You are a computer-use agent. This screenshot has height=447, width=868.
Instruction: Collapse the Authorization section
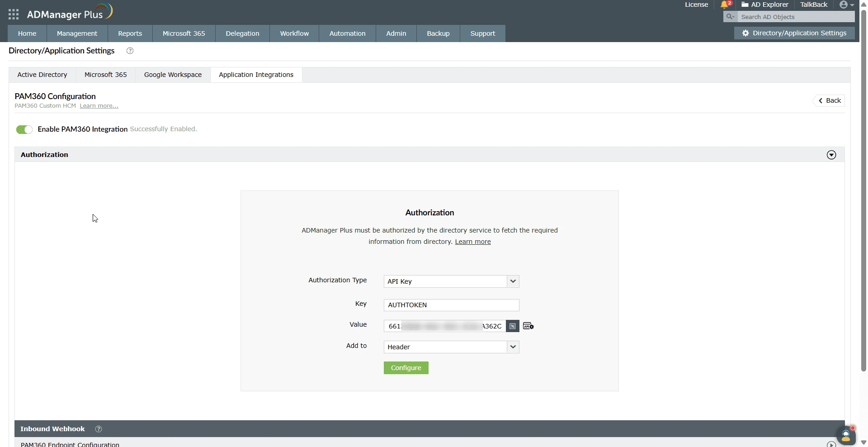pos(831,155)
